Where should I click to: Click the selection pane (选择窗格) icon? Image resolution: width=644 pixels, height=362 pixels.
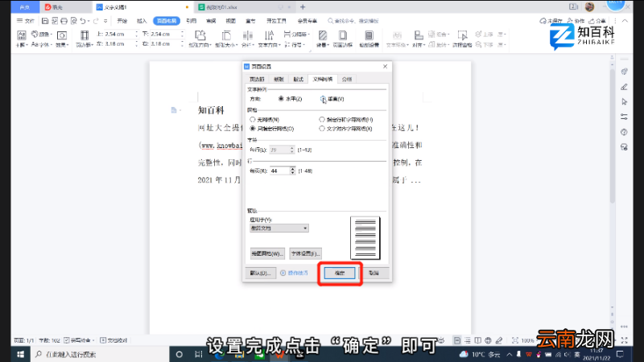[x=462, y=39]
